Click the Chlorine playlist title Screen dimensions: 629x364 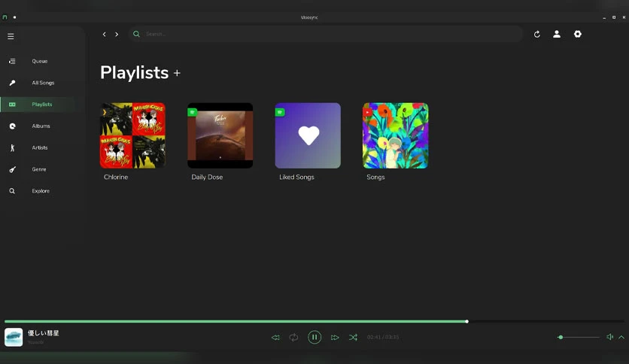coord(116,177)
